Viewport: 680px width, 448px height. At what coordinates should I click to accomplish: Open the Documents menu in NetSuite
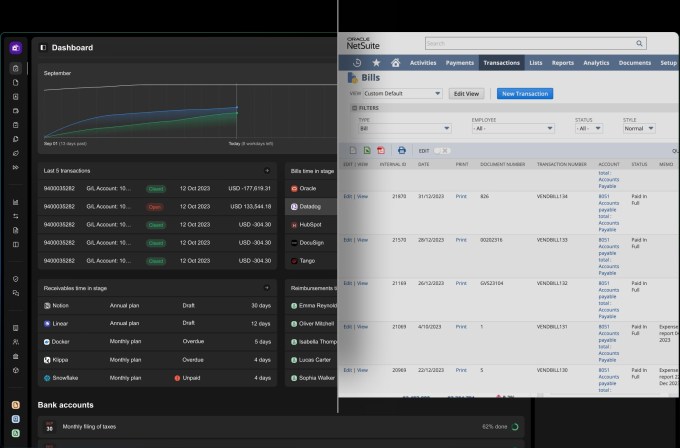[x=634, y=63]
